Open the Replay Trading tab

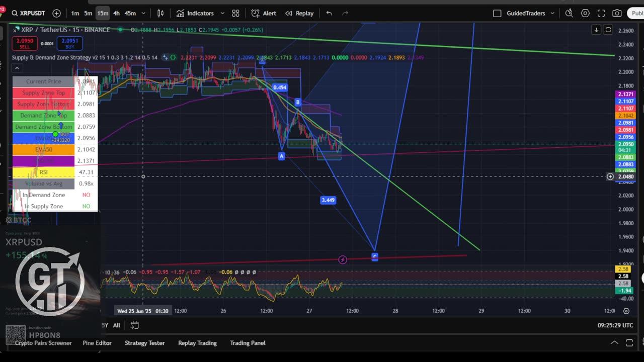pyautogui.click(x=197, y=343)
